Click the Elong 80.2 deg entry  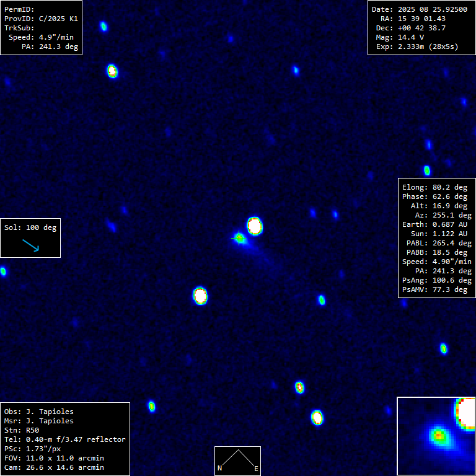(x=434, y=187)
